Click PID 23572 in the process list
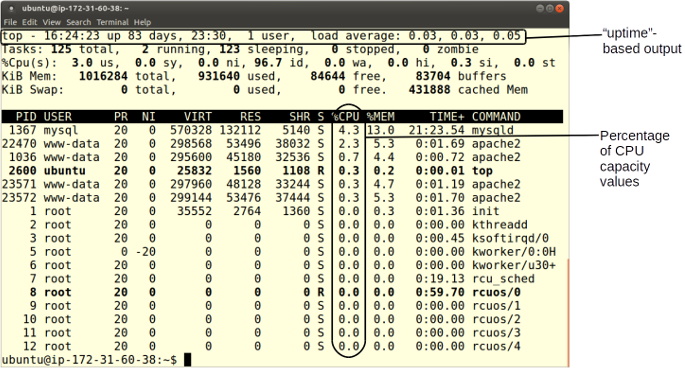The image size is (685, 370). 19,198
